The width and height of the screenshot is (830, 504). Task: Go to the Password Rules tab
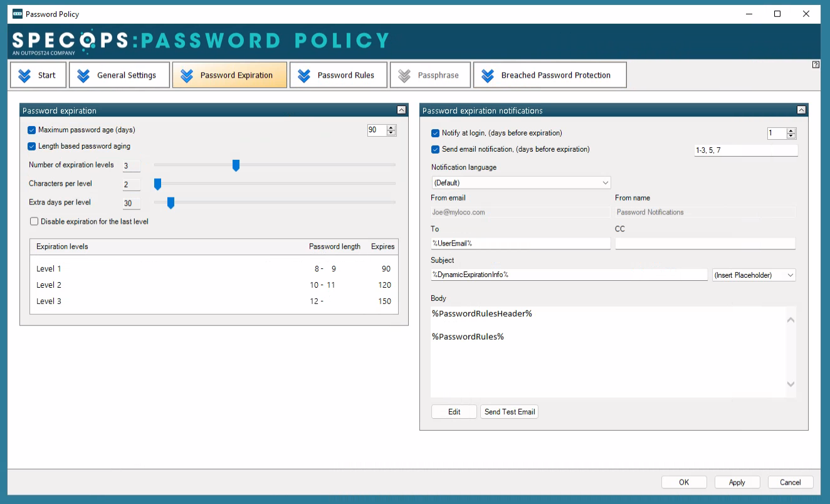tap(339, 75)
